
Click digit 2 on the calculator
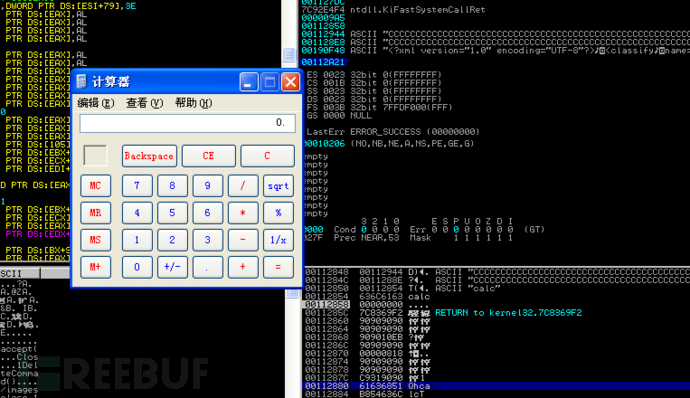(x=172, y=240)
